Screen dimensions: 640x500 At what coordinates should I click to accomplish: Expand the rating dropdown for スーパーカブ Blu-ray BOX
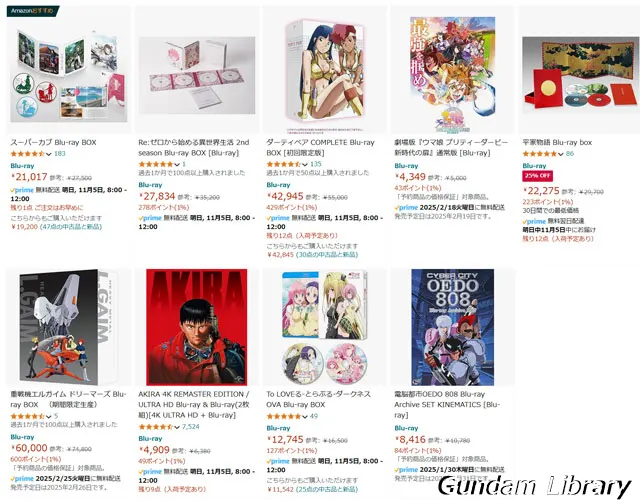tap(49, 154)
